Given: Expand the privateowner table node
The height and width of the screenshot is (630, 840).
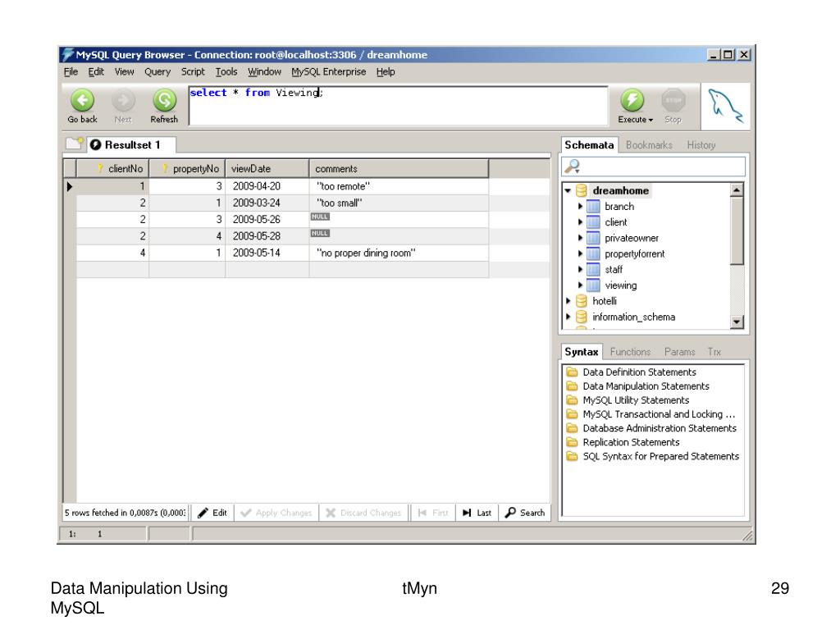Looking at the screenshot, I should pos(580,238).
